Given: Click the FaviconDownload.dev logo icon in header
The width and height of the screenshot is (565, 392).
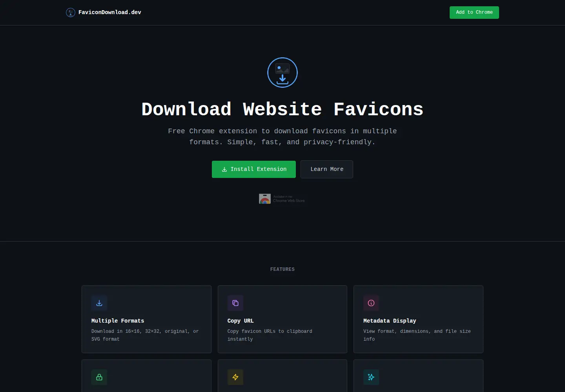Looking at the screenshot, I should pyautogui.click(x=71, y=13).
